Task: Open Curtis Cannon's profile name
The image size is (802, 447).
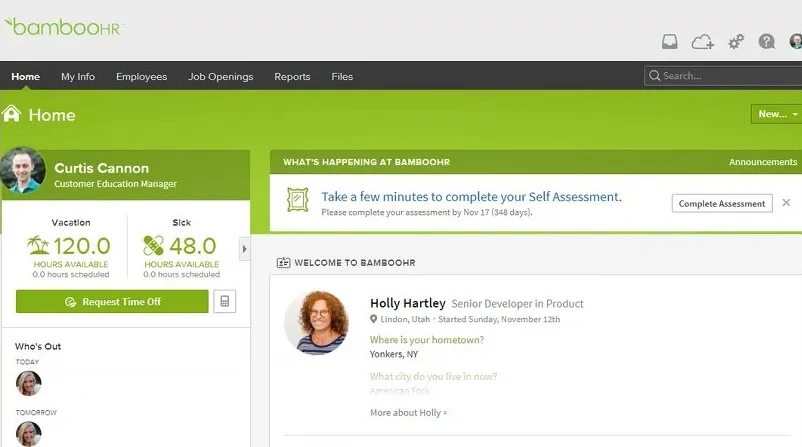Action: coord(101,168)
